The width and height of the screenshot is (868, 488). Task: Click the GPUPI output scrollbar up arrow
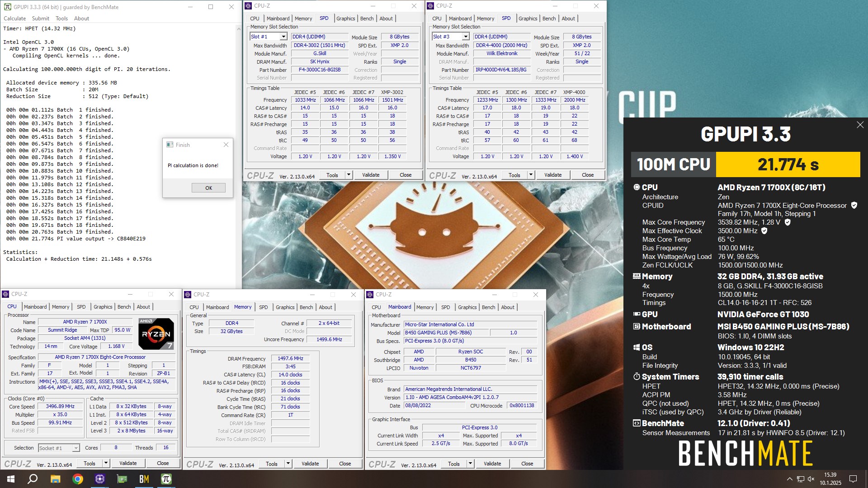[x=239, y=28]
